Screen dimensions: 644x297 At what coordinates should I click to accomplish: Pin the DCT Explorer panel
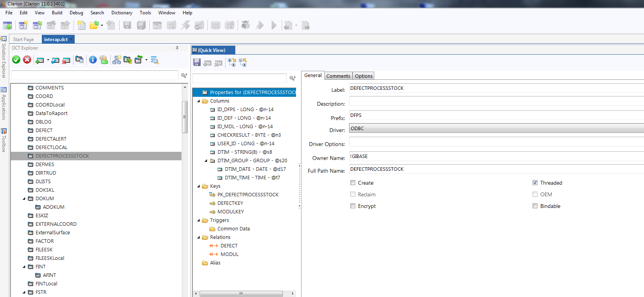point(177,48)
